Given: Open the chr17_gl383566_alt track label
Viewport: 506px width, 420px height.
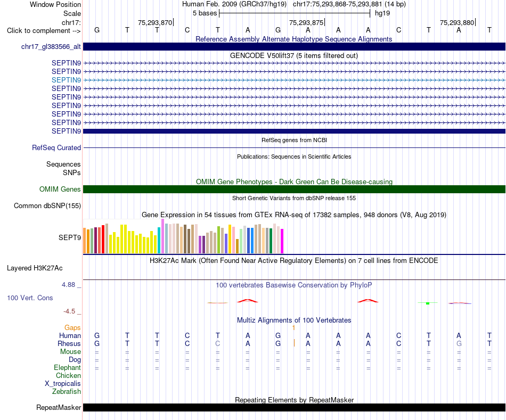Looking at the screenshot, I should pos(51,46).
